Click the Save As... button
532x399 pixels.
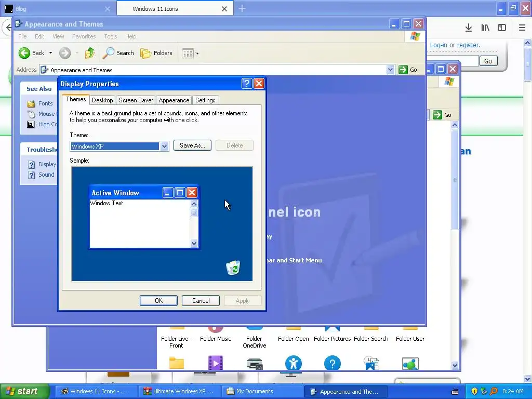tap(192, 145)
